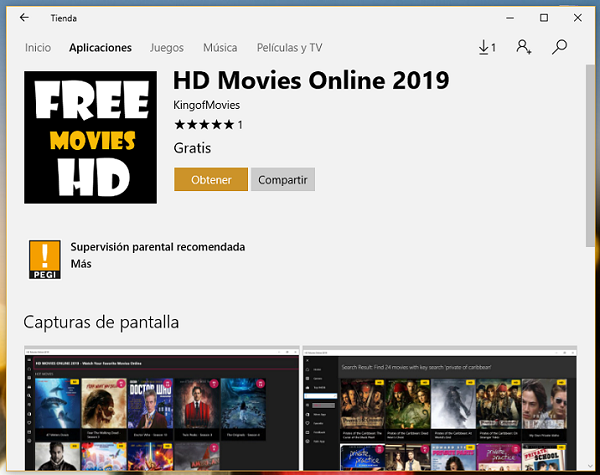Open the Juegos tab
The width and height of the screenshot is (600, 475).
click(167, 47)
